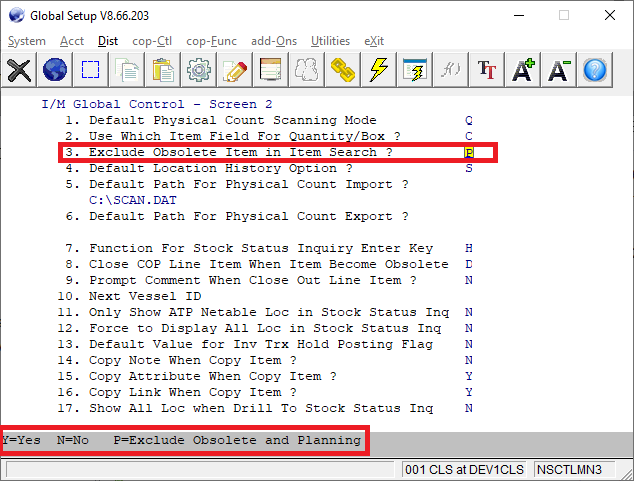Open the cop-Func menu
Image resolution: width=634 pixels, height=481 pixels.
click(211, 41)
